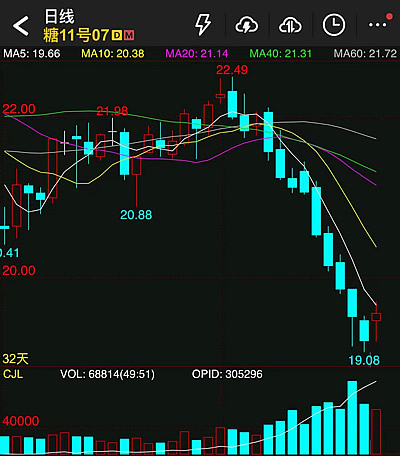Tap the yellow D badge beside contract name
The width and height of the screenshot is (400, 456).
117,35
